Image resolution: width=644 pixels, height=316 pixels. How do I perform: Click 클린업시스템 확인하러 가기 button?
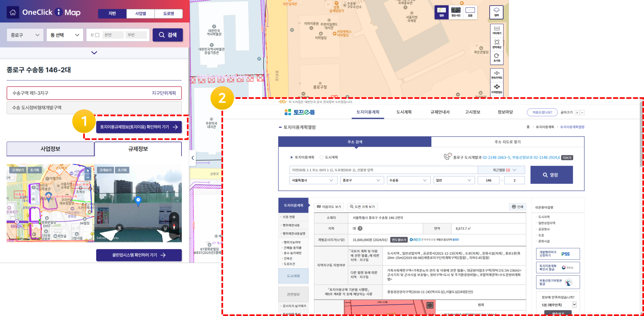(x=139, y=255)
